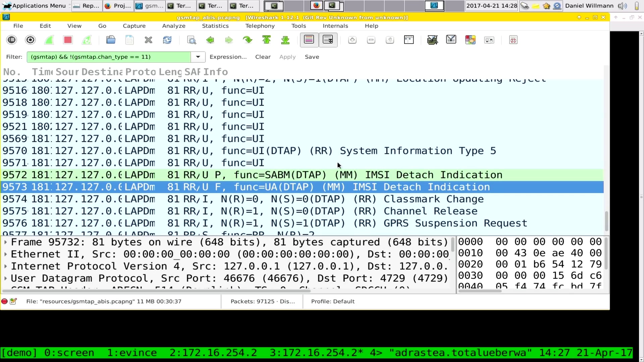This screenshot has height=362, width=644.
Task: Open filter history dropdown arrow
Action: (x=198, y=57)
